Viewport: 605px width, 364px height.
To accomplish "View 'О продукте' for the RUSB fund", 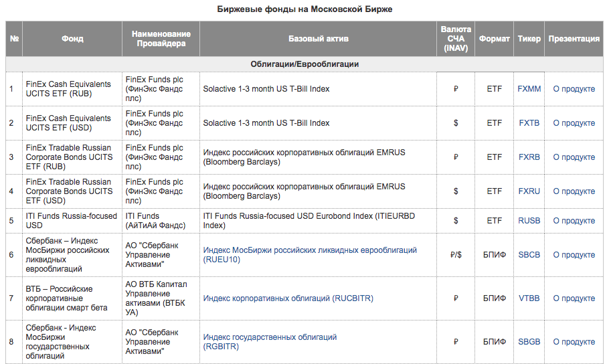I will (x=574, y=221).
